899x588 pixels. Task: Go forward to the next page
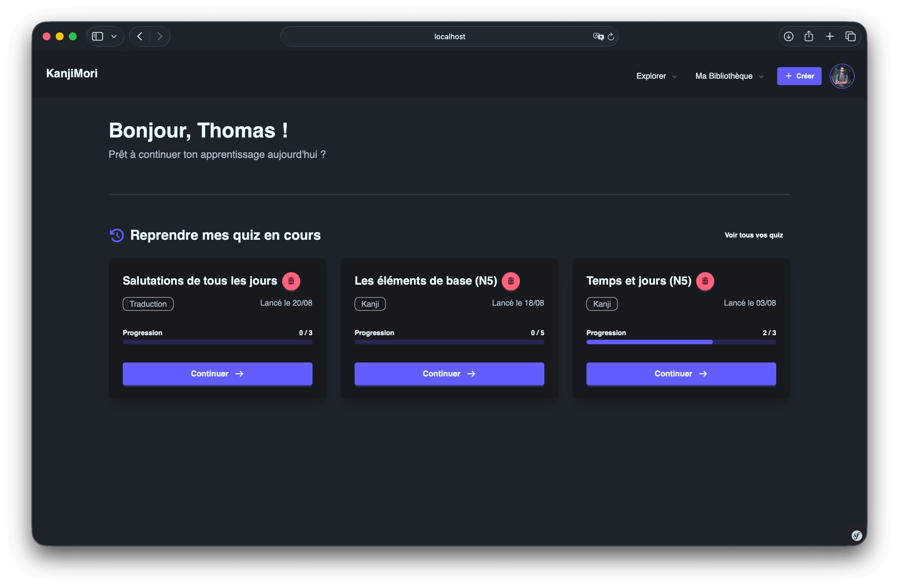pos(160,36)
